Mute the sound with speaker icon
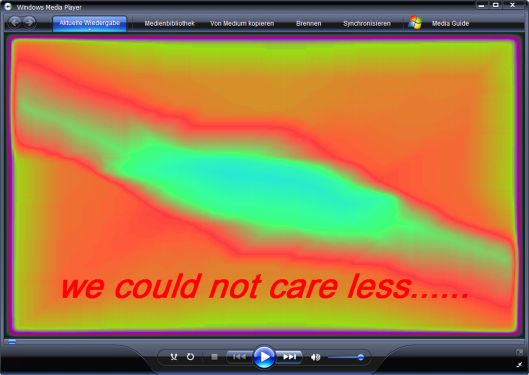 [x=315, y=357]
